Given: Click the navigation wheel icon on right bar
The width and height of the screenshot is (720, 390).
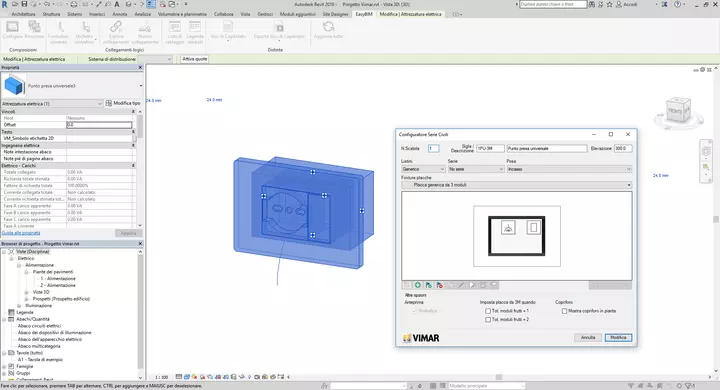Looking at the screenshot, I should pos(706,152).
